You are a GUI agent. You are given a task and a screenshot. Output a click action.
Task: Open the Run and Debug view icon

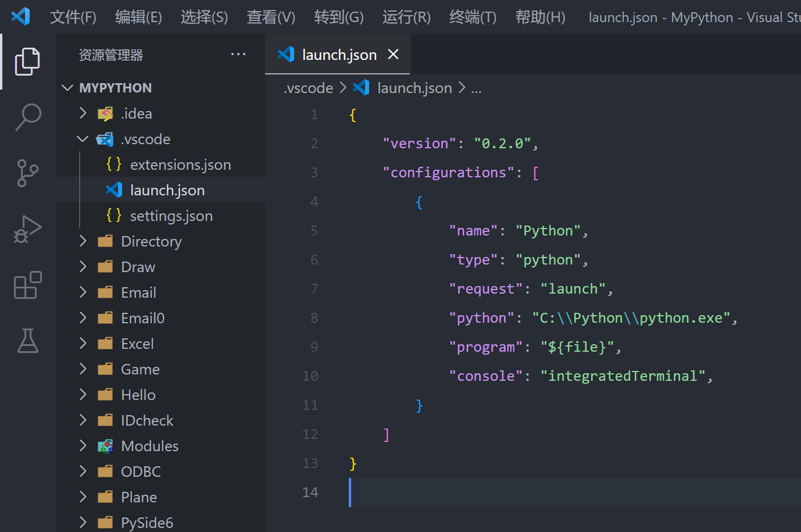[x=27, y=229]
